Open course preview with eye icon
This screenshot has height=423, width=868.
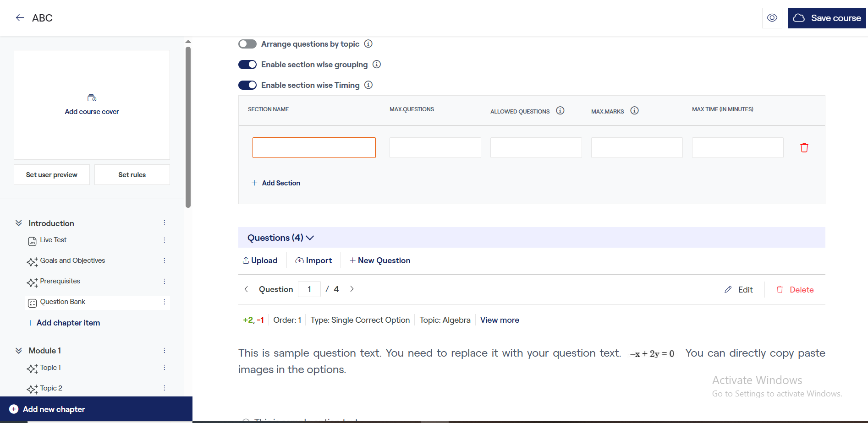[772, 18]
